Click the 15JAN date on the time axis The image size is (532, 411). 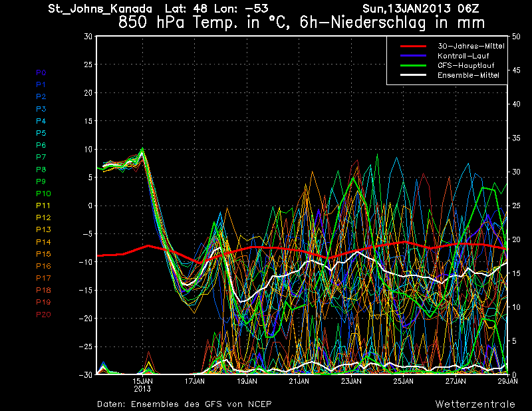click(143, 382)
